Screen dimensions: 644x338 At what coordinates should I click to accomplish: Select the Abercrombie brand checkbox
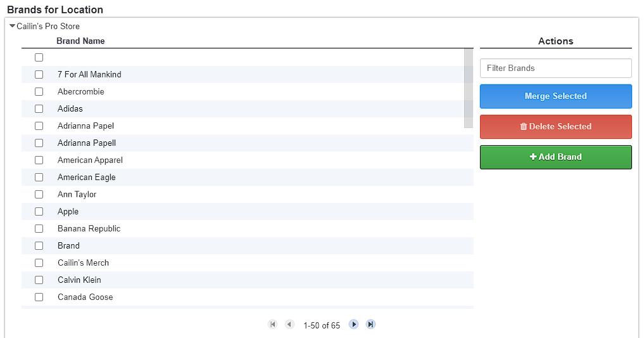[39, 92]
